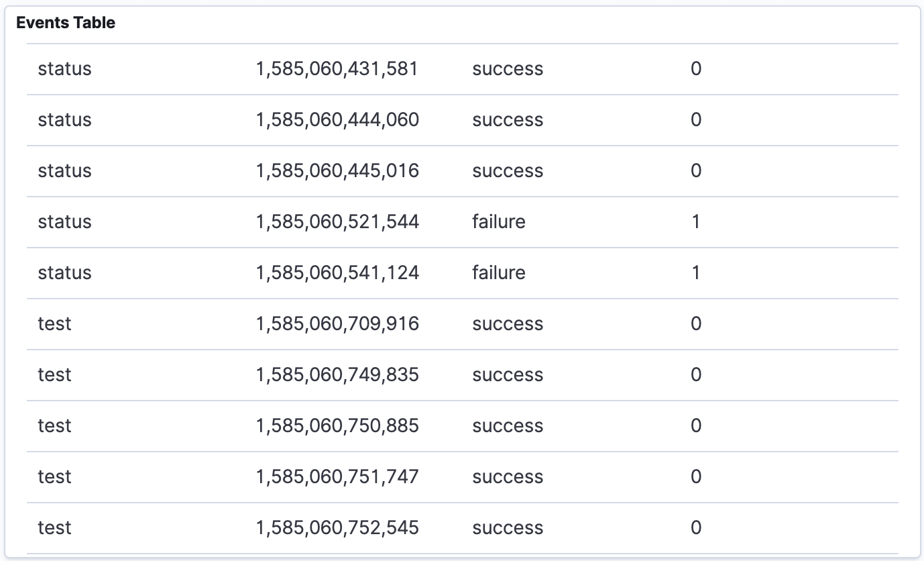Click the 1,585,060,750,885 timestamp value
The height and width of the screenshot is (561, 924).
(337, 426)
